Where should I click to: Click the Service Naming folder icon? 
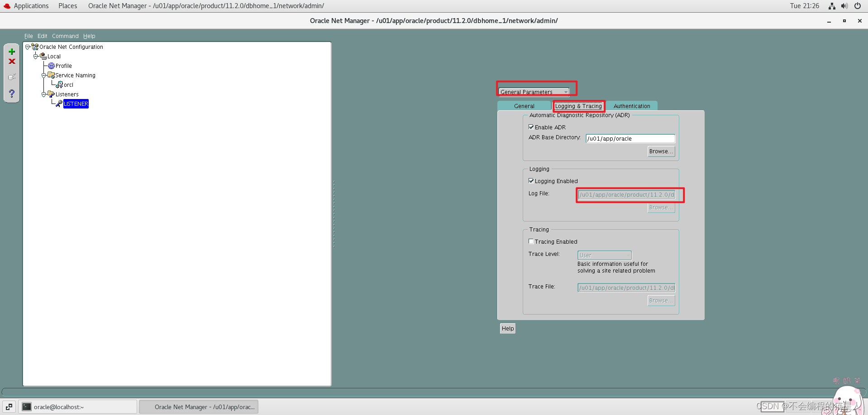click(x=51, y=75)
